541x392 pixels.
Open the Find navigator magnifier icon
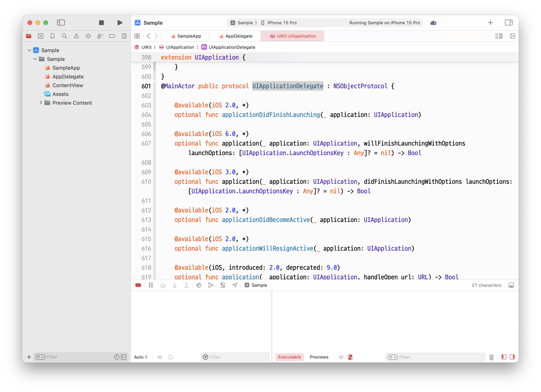(64, 36)
